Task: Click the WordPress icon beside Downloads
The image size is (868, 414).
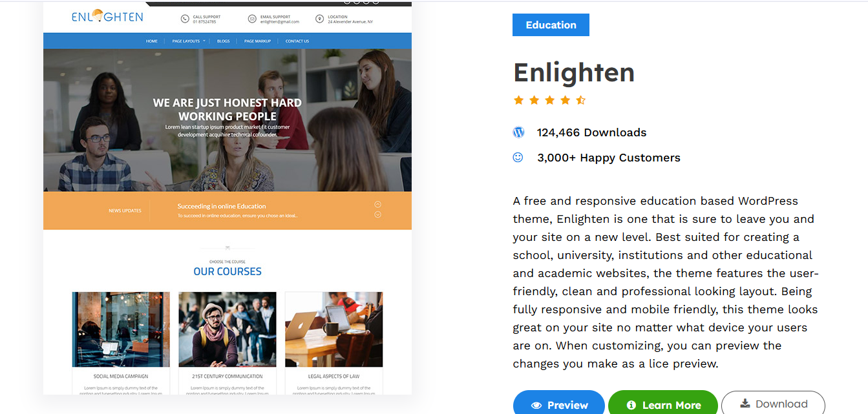Action: [x=518, y=132]
